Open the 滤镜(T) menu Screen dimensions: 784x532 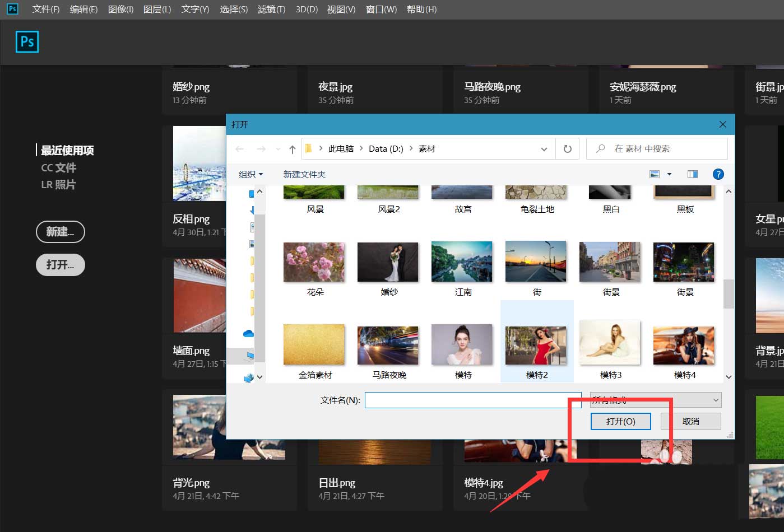(271, 10)
